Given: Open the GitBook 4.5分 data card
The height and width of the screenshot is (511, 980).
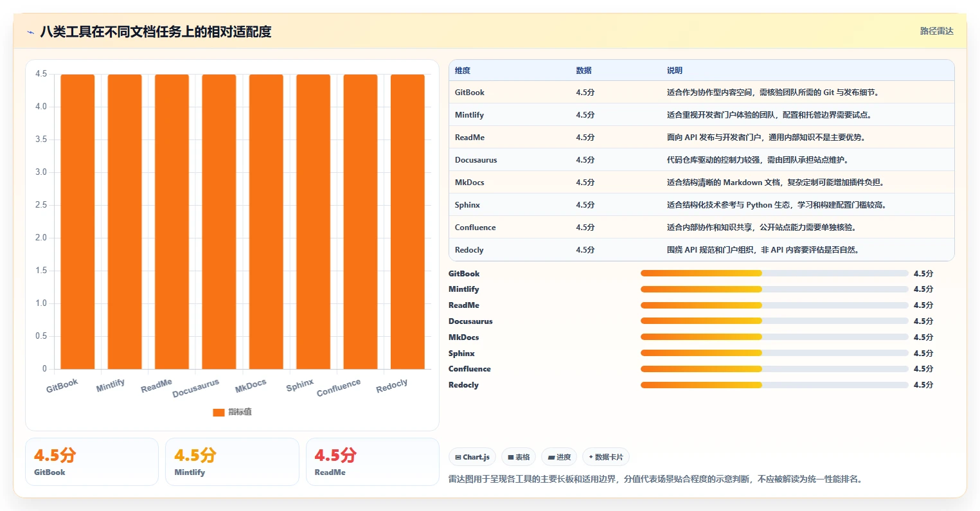Looking at the screenshot, I should 92,462.
